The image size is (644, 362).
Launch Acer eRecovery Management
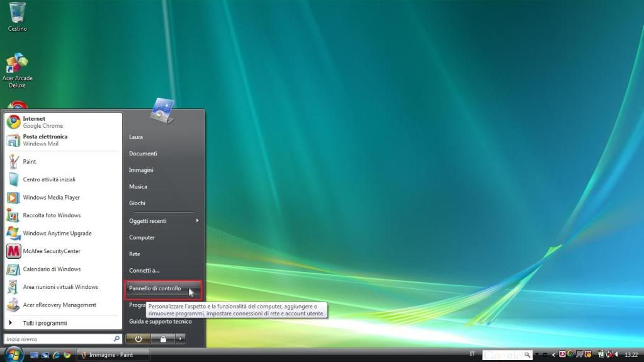[x=63, y=305]
